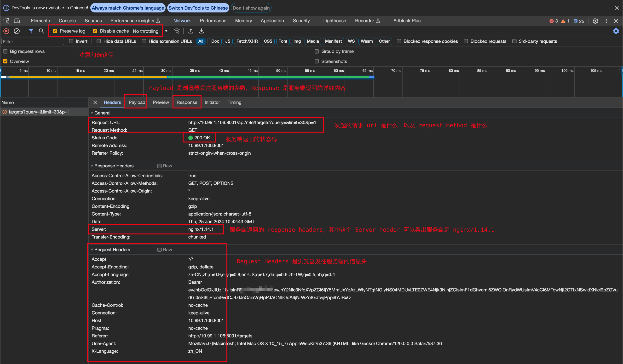Check the Hide data URLs option
This screenshot has height=364, width=623.
click(99, 41)
